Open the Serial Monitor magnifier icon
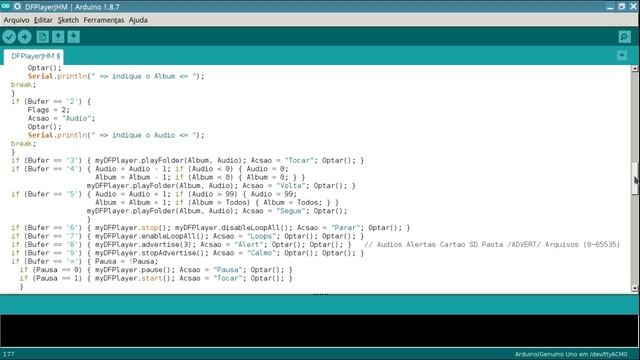The height and width of the screenshot is (360, 640). click(x=624, y=37)
